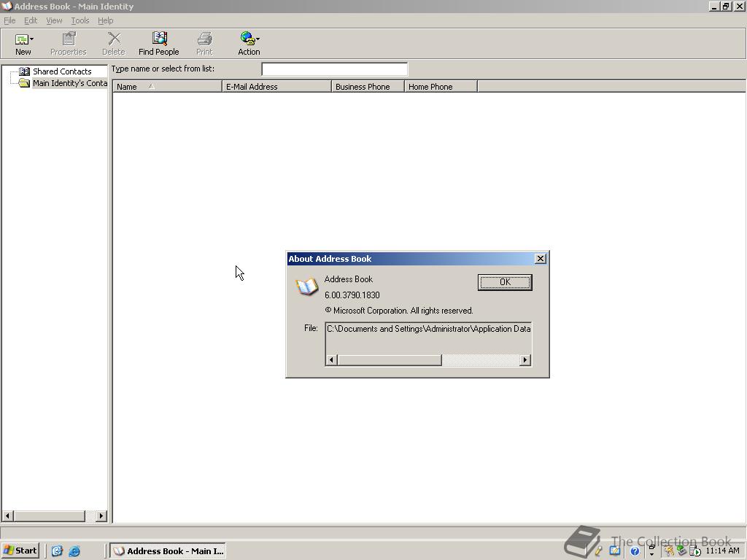Click Address Book taskbar button
The image size is (747, 560).
pyautogui.click(x=168, y=551)
